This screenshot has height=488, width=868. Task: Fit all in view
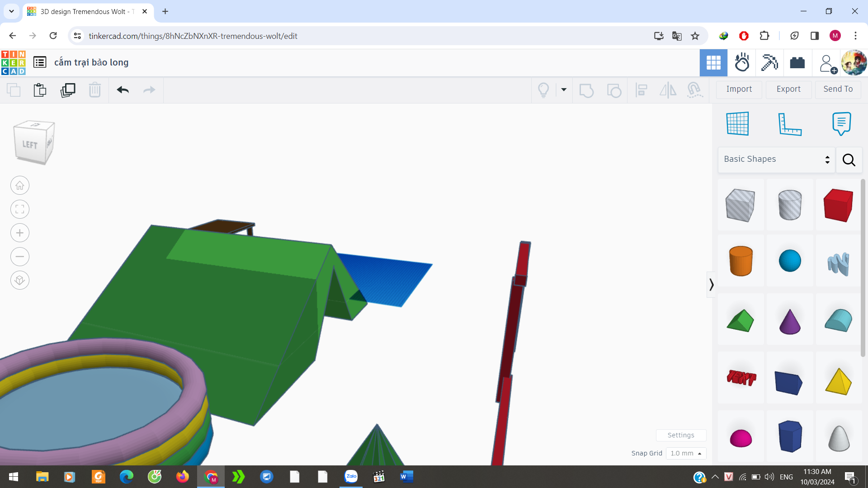(20, 209)
